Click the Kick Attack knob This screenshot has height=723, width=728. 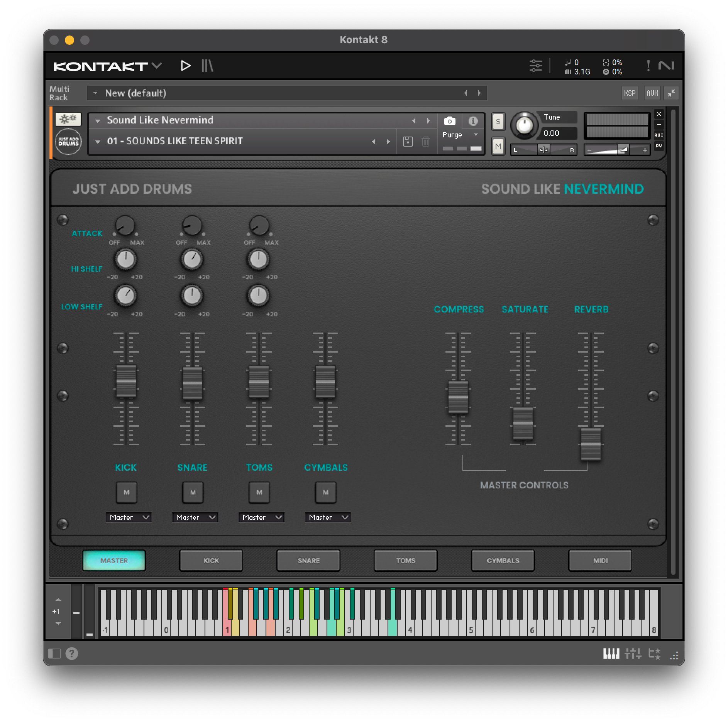coord(125,226)
